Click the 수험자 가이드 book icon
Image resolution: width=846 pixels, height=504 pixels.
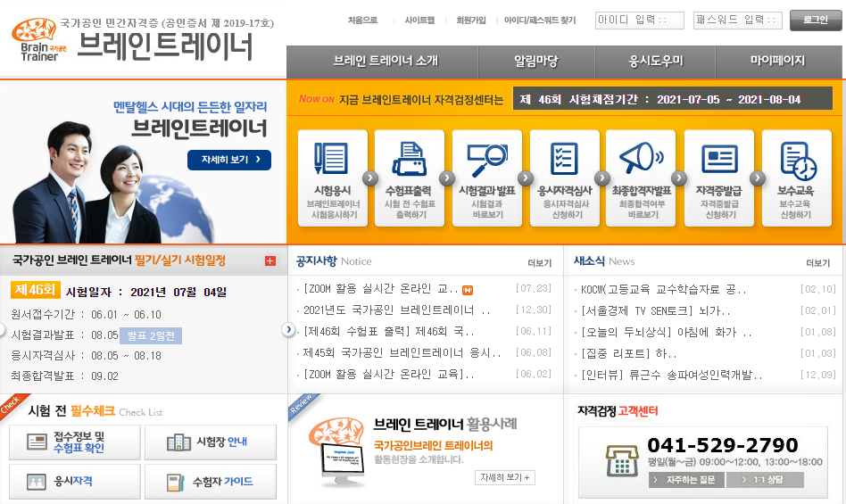pyautogui.click(x=175, y=483)
